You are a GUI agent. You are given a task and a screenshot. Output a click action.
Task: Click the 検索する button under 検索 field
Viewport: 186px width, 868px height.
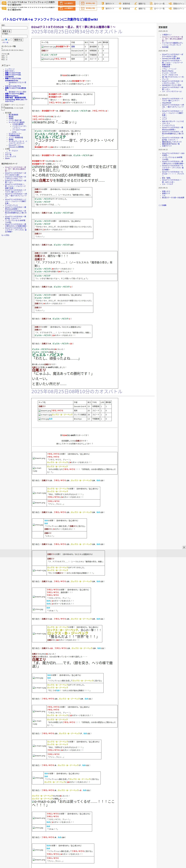pos(6,31)
